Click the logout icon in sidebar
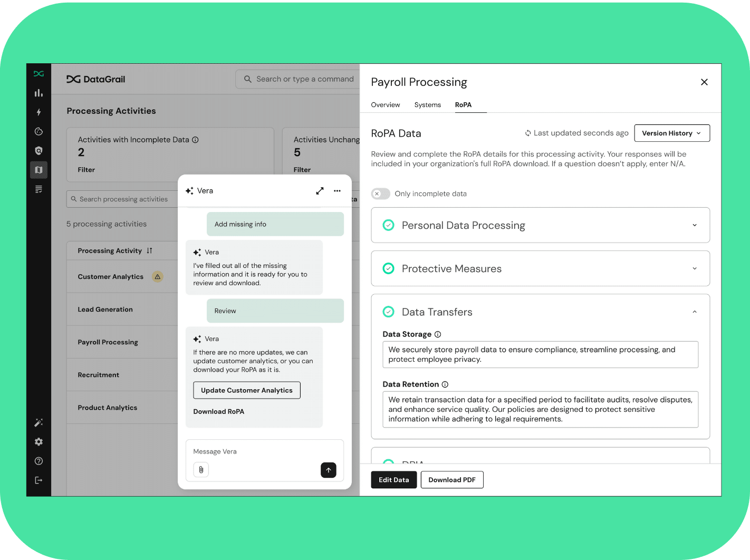The height and width of the screenshot is (560, 750). tap(39, 480)
